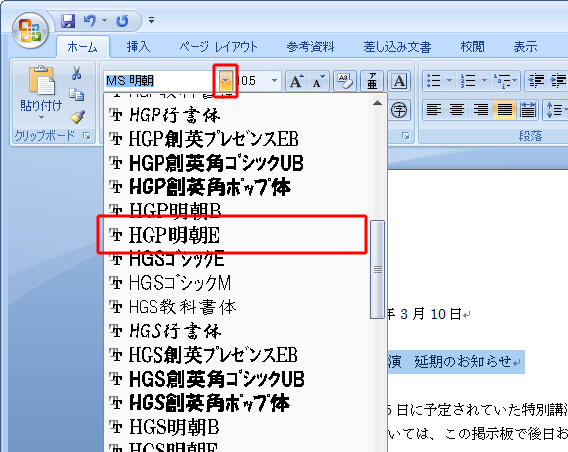Grow the font size
The image size is (568, 452).
point(296,81)
